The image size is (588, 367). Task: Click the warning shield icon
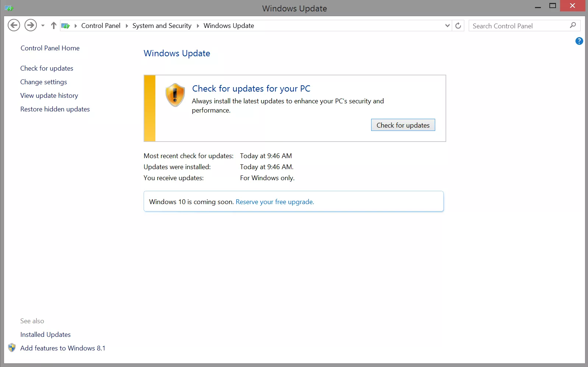point(175,95)
